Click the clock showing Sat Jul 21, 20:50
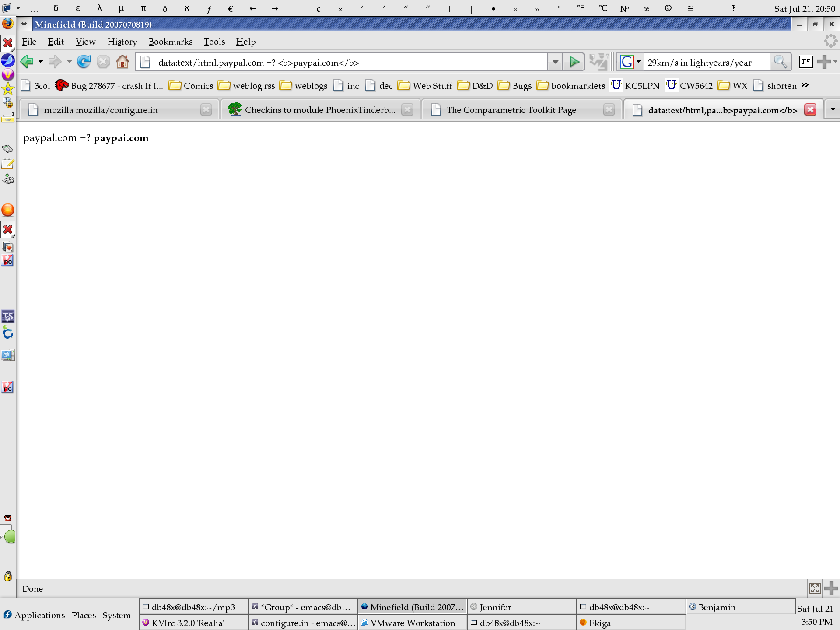Viewport: 840px width, 630px height. [805, 8]
